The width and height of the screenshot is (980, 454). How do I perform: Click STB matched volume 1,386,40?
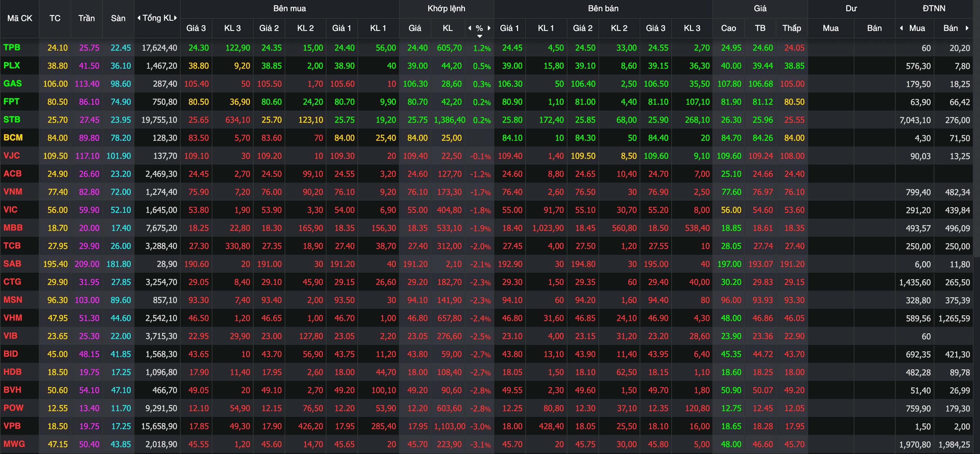click(x=449, y=120)
